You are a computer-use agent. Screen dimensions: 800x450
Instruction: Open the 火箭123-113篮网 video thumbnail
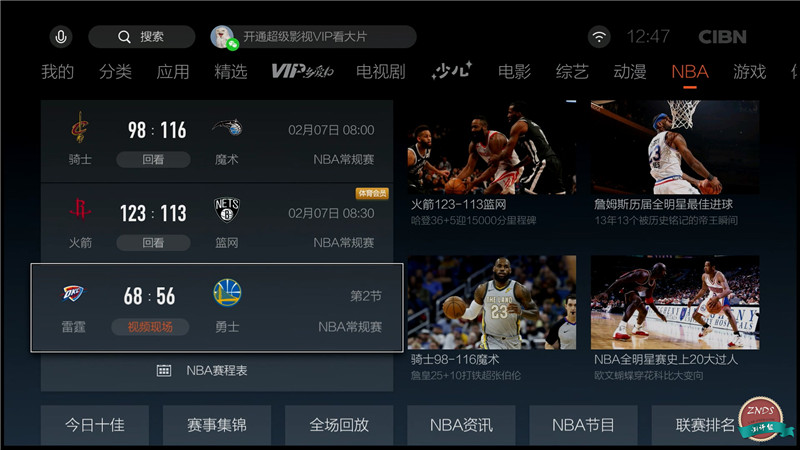(x=492, y=147)
